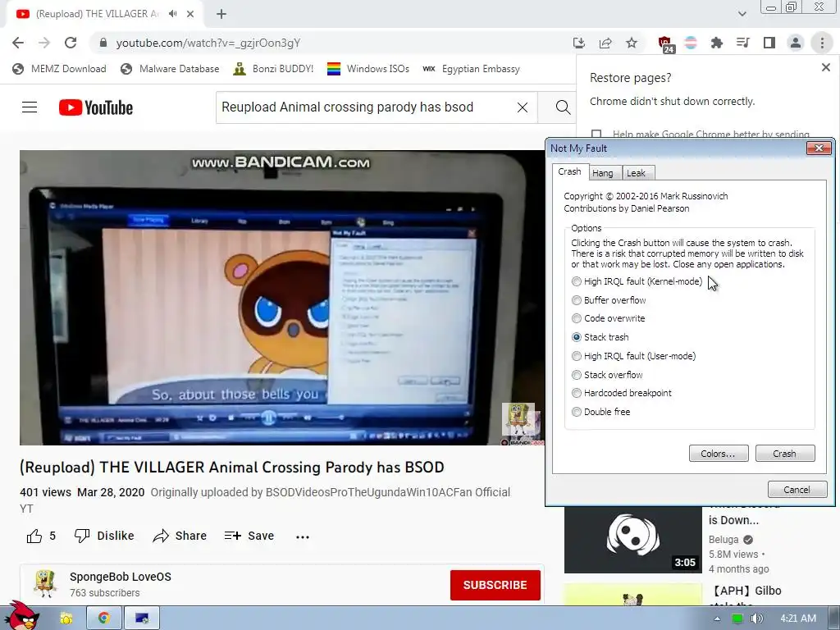Share this page icon in the address bar
Viewport: 840px width, 630px height.
point(605,43)
